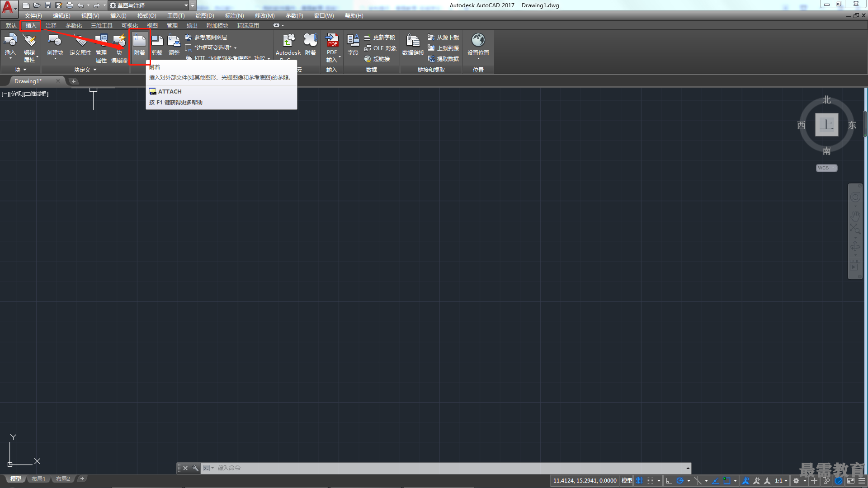Image resolution: width=868 pixels, height=488 pixels.
Task: Click the 从源下载 download from source button
Action: (443, 38)
